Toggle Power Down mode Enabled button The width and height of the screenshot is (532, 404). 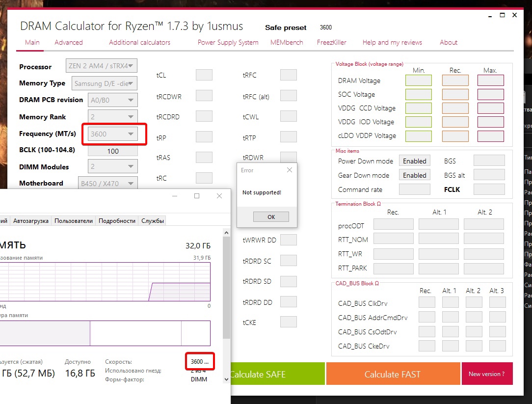point(415,161)
